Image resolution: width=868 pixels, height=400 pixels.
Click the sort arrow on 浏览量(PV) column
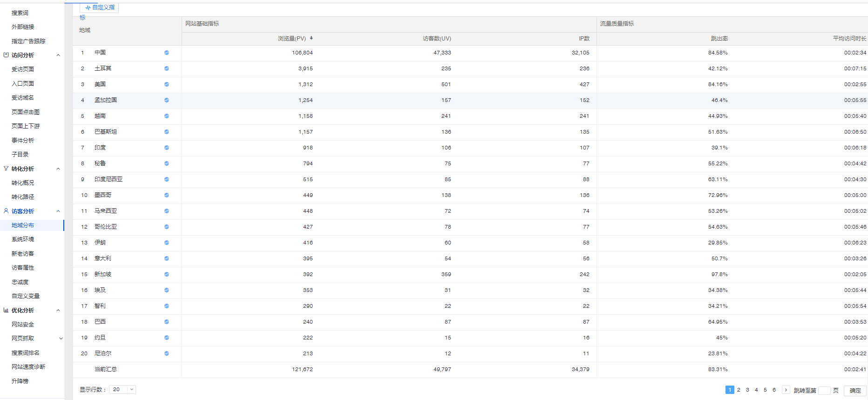click(311, 38)
